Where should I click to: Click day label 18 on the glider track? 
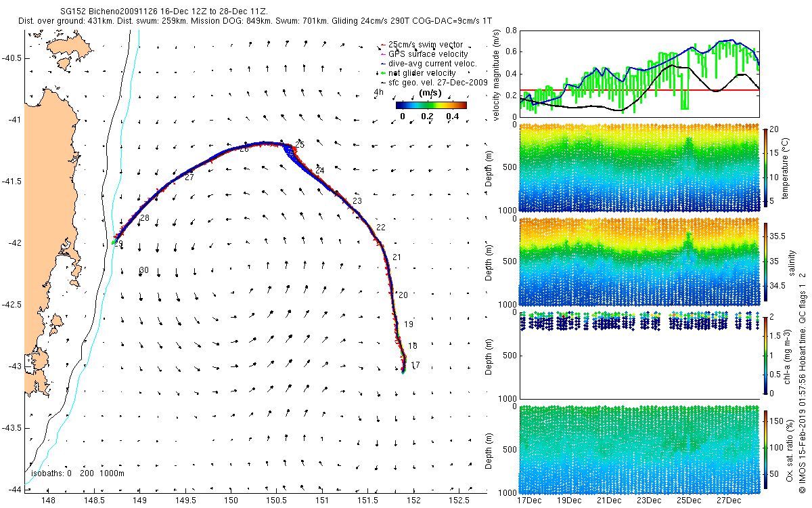(x=412, y=345)
